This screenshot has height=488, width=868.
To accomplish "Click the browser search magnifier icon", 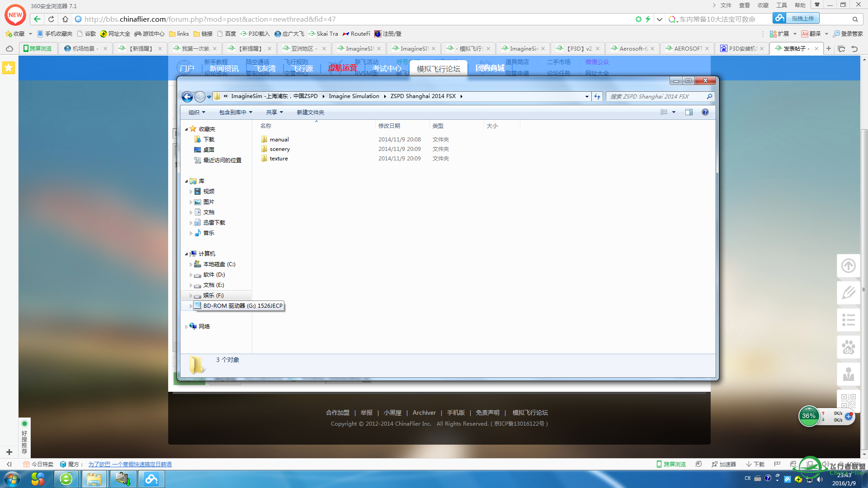I will tap(855, 19).
